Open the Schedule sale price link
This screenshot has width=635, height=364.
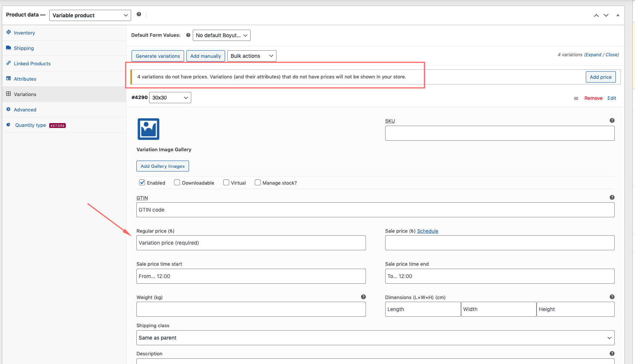point(428,231)
